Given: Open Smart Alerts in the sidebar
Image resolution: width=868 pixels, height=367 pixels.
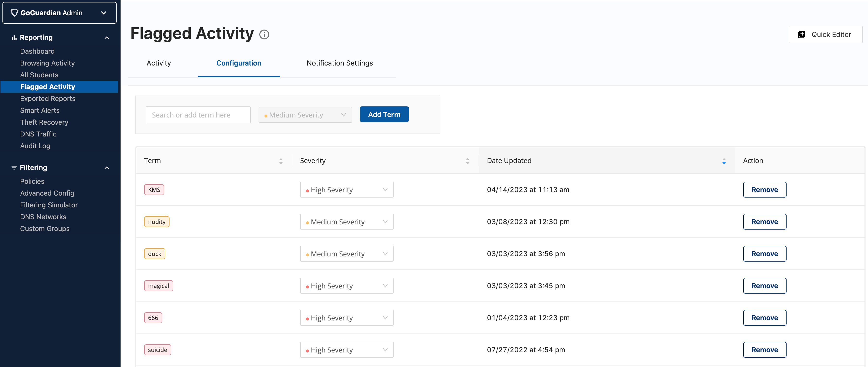Looking at the screenshot, I should pos(40,110).
